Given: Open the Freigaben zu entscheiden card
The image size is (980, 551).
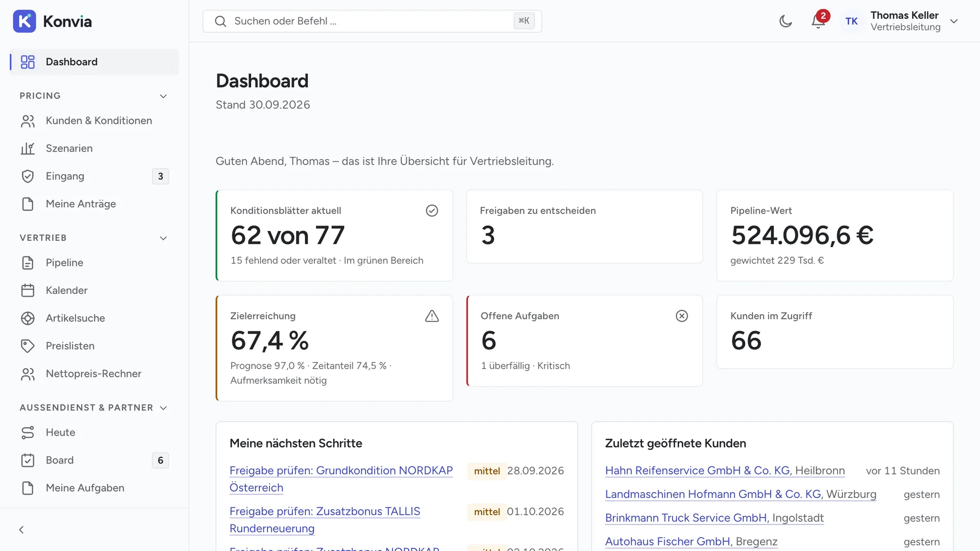Looking at the screenshot, I should tap(584, 227).
